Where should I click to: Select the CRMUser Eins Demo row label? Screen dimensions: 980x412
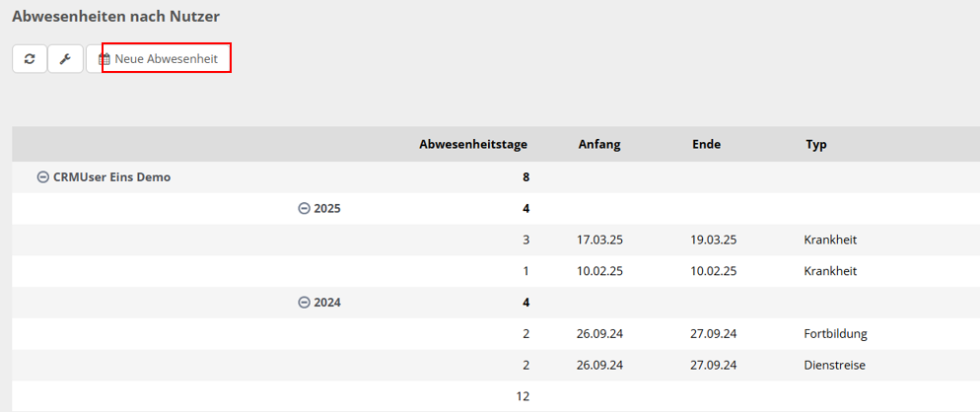[x=111, y=177]
